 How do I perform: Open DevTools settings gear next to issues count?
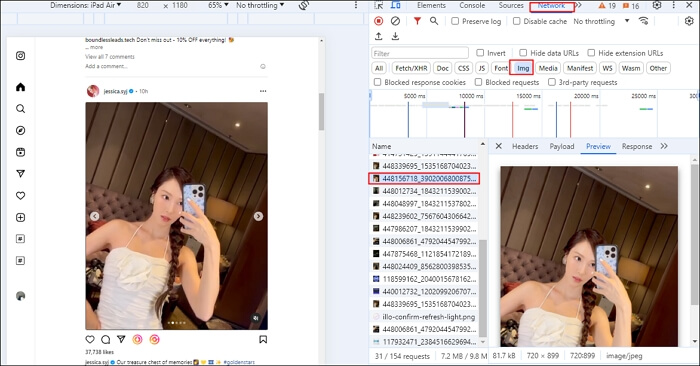pos(657,5)
